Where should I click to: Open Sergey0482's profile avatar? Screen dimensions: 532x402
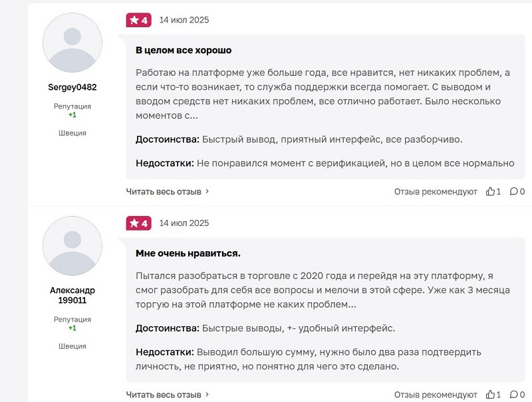click(72, 43)
